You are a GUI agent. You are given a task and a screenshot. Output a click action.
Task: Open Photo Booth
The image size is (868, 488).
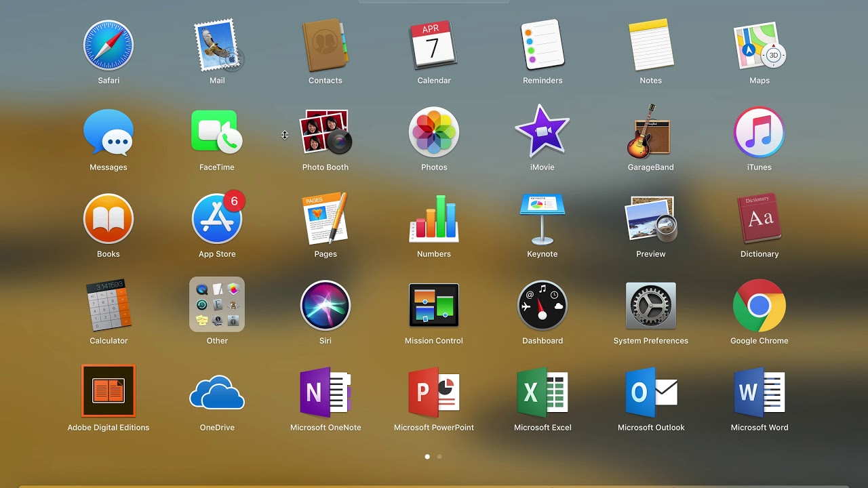[325, 132]
